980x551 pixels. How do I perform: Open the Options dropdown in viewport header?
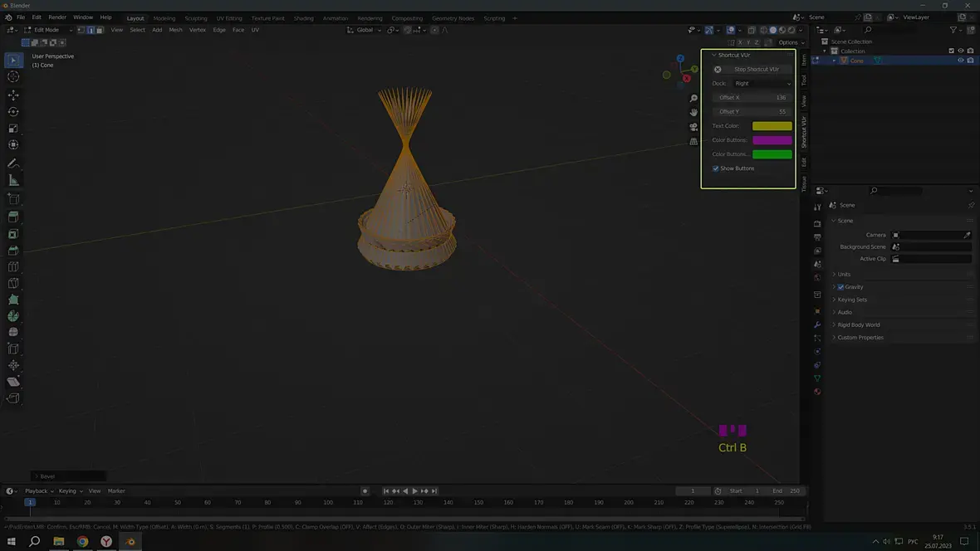(x=791, y=42)
